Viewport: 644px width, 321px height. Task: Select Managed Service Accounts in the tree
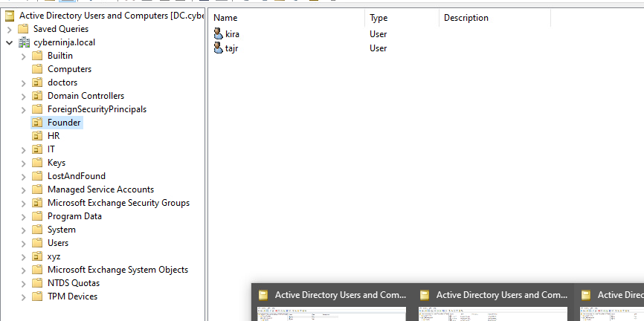pyautogui.click(x=100, y=189)
